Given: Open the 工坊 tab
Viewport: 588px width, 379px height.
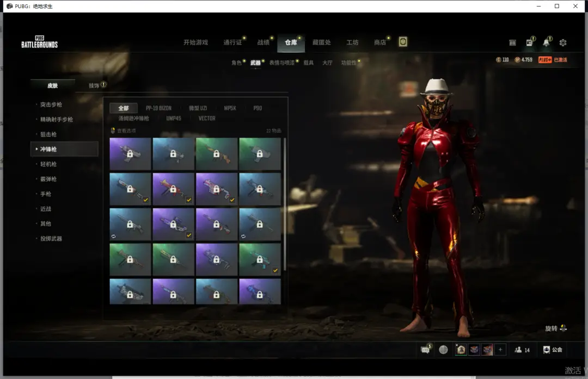Looking at the screenshot, I should coord(352,42).
